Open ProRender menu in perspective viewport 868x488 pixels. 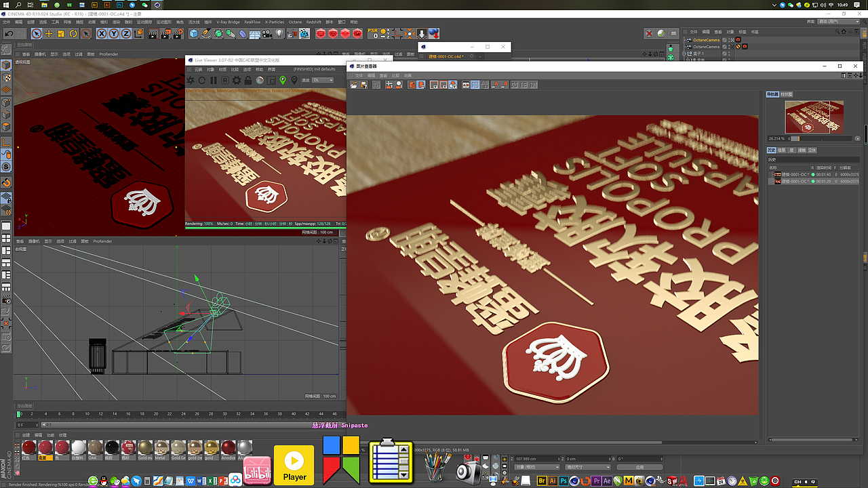(x=108, y=54)
